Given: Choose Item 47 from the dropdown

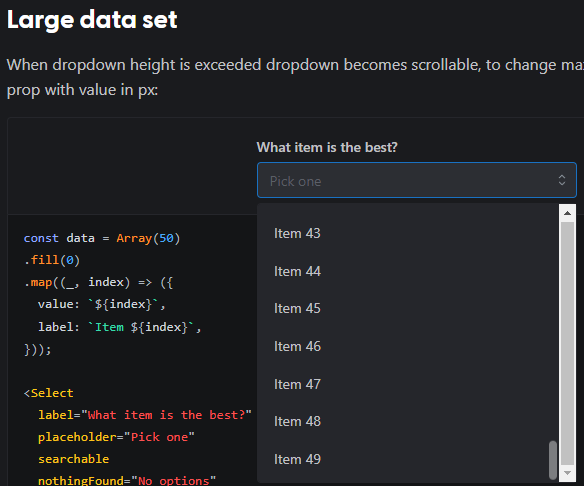Looking at the screenshot, I should (408, 384).
